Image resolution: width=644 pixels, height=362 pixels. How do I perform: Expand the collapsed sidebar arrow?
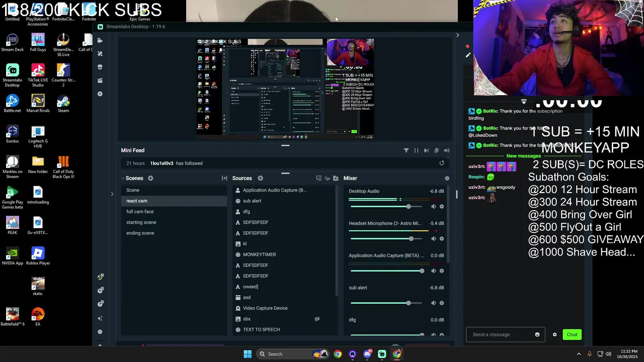pyautogui.click(x=112, y=194)
